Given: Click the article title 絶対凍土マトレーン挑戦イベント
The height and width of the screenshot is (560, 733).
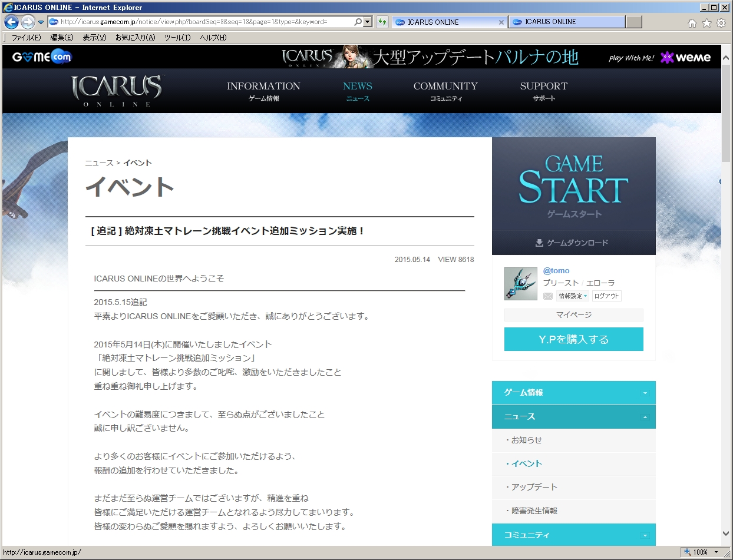Looking at the screenshot, I should (x=227, y=231).
